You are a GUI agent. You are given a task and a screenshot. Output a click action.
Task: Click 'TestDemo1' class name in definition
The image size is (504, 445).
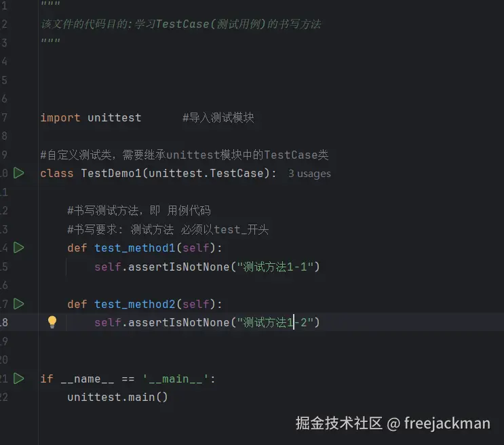[x=111, y=173]
